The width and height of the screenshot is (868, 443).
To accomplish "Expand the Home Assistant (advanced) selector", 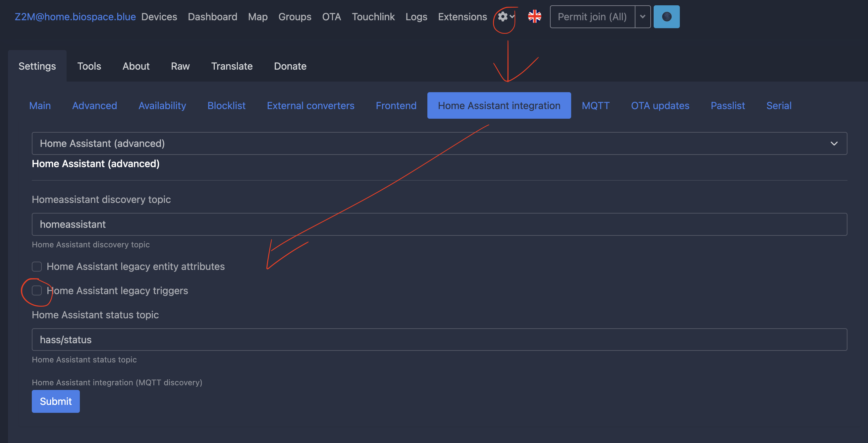I will pyautogui.click(x=834, y=143).
